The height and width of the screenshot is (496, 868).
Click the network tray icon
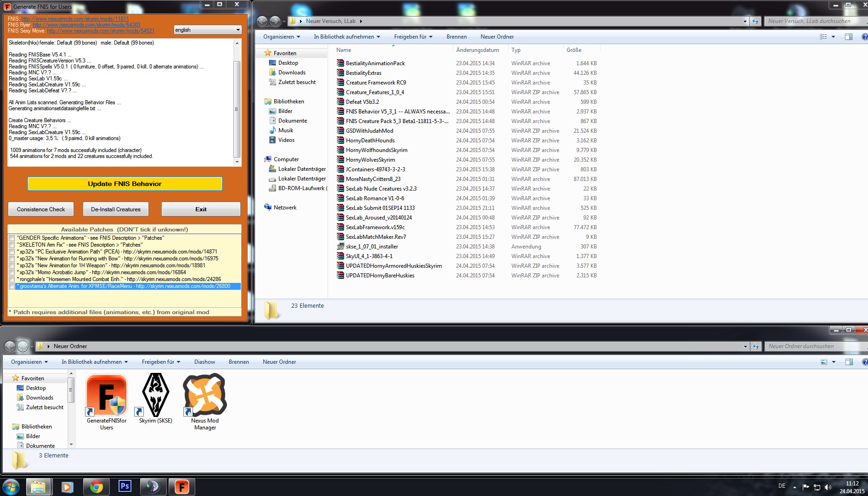(x=817, y=487)
